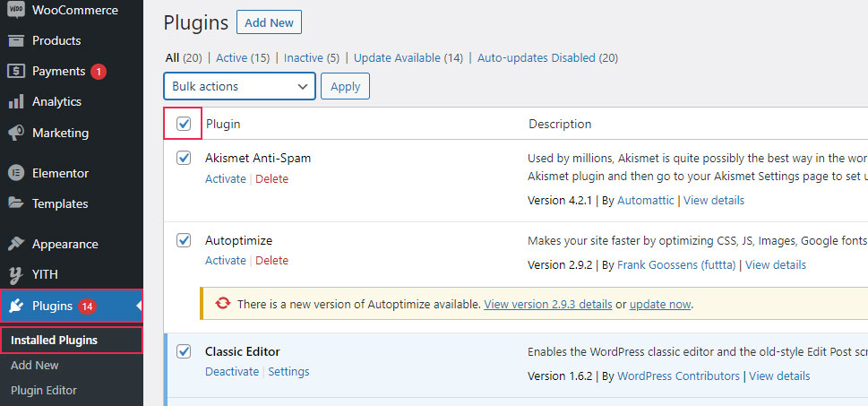Open Add New submenu under Plugins
The height and width of the screenshot is (406, 868).
pyautogui.click(x=34, y=365)
